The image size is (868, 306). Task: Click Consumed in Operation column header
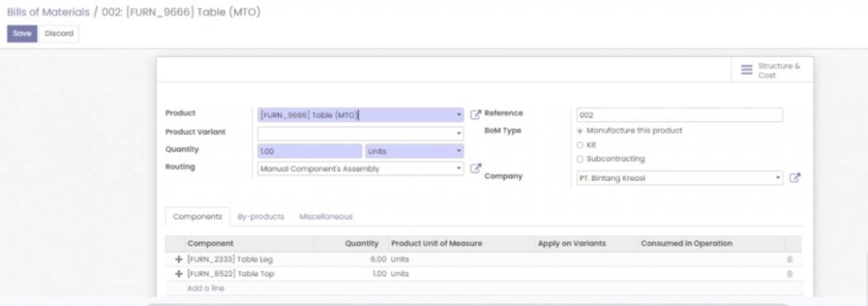687,243
